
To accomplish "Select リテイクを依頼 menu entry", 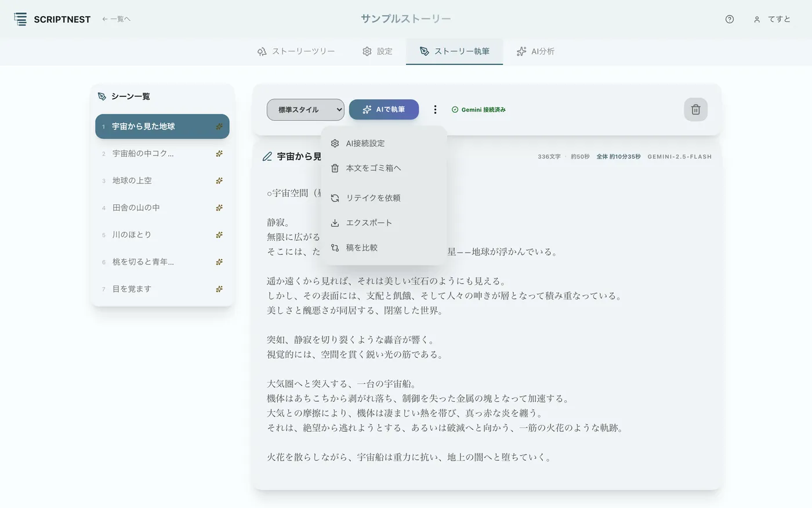I will [384, 198].
